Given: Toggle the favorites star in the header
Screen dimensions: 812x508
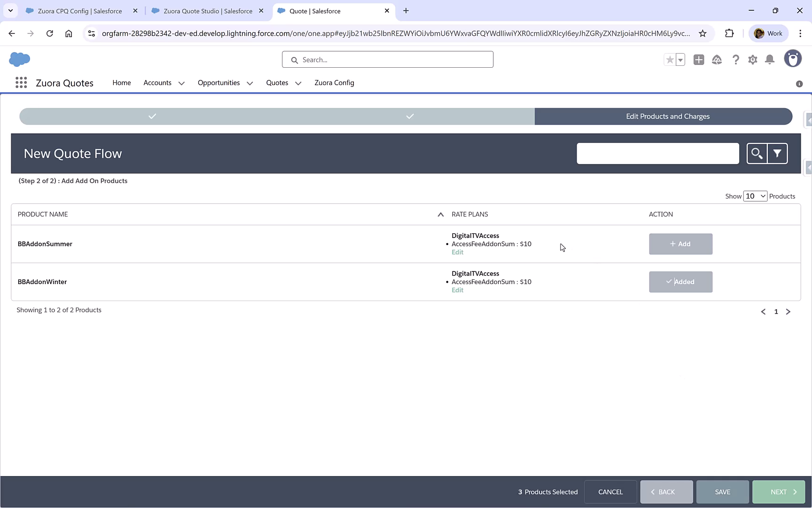Looking at the screenshot, I should [669, 60].
